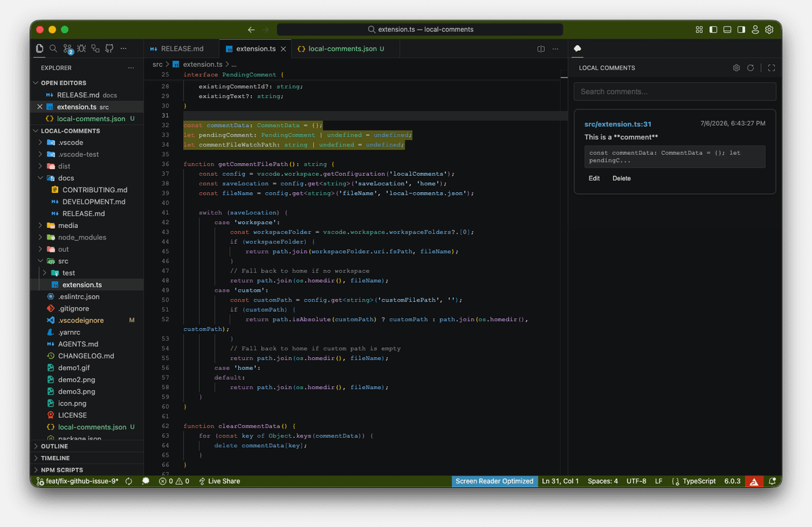Refresh the Local Comments list
The width and height of the screenshot is (812, 527).
tap(750, 68)
